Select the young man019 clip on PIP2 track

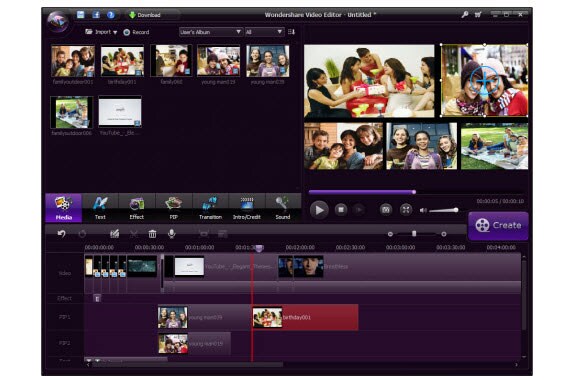pyautogui.click(x=194, y=344)
